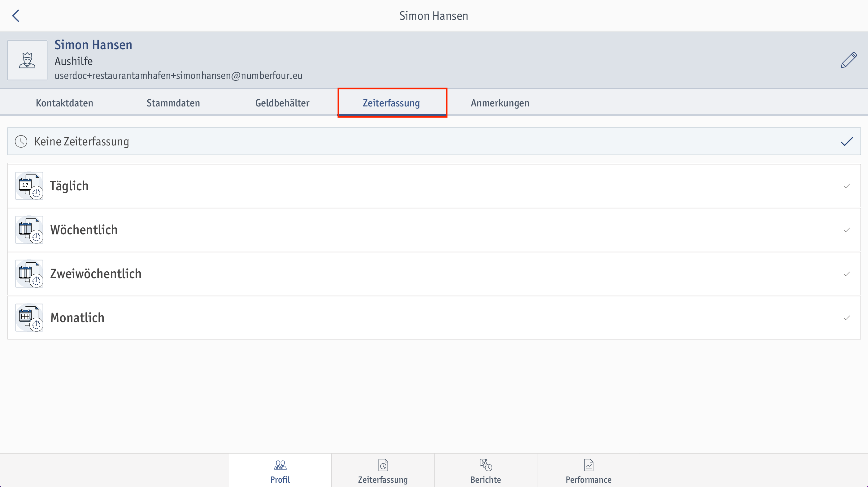The width and height of the screenshot is (868, 487).
Task: Tick the checkmark for Täglich
Action: 847,186
